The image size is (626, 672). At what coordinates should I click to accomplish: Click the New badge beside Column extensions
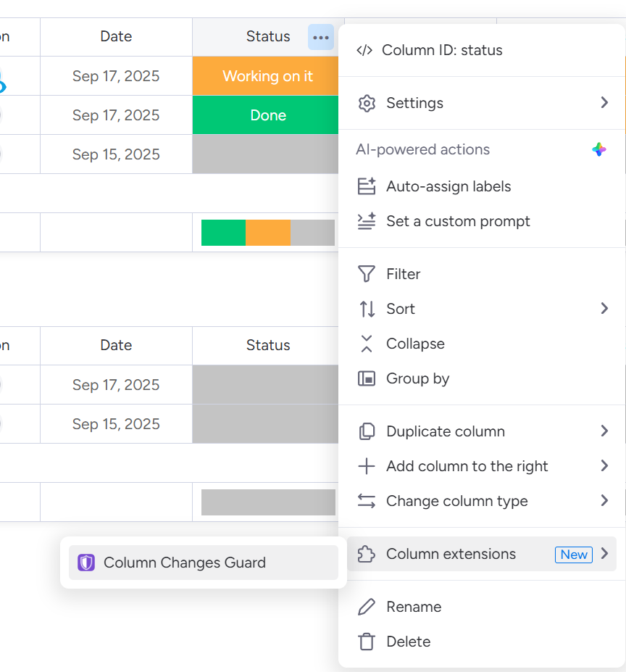[x=573, y=555]
